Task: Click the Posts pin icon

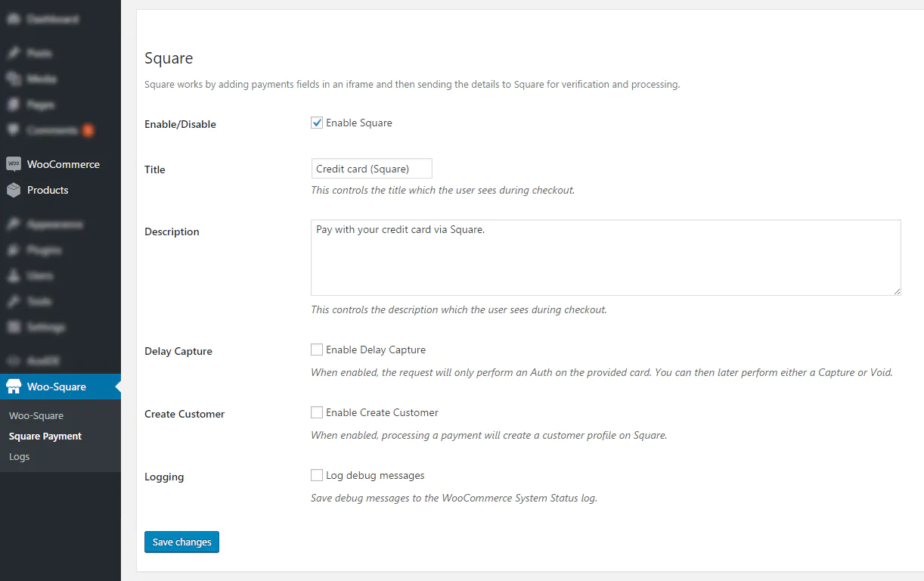Action: point(14,54)
